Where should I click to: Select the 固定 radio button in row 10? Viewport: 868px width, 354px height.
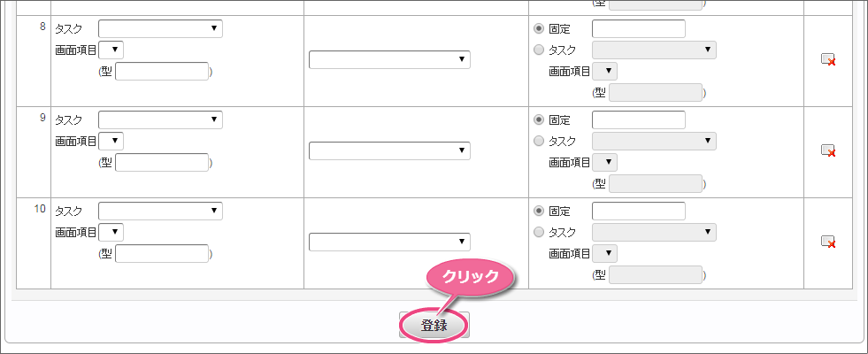pos(539,211)
